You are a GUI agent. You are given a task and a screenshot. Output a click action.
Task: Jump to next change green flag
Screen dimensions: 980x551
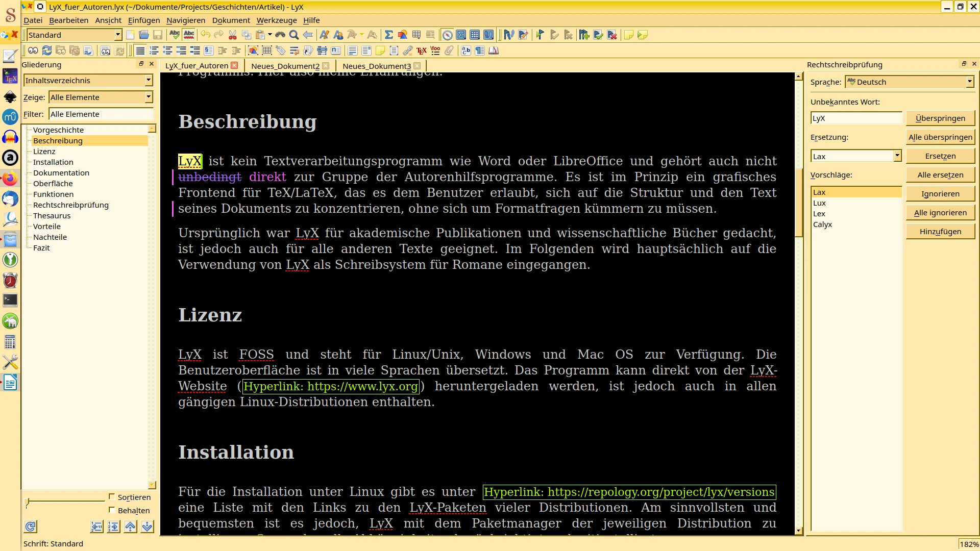(x=540, y=35)
